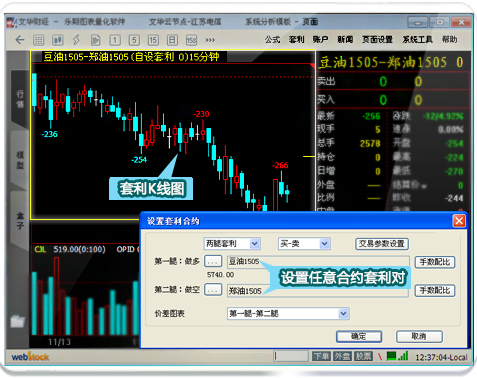This screenshot has height=378, width=477.
Task: Click the 下单 order button in status bar
Action: click(x=321, y=356)
